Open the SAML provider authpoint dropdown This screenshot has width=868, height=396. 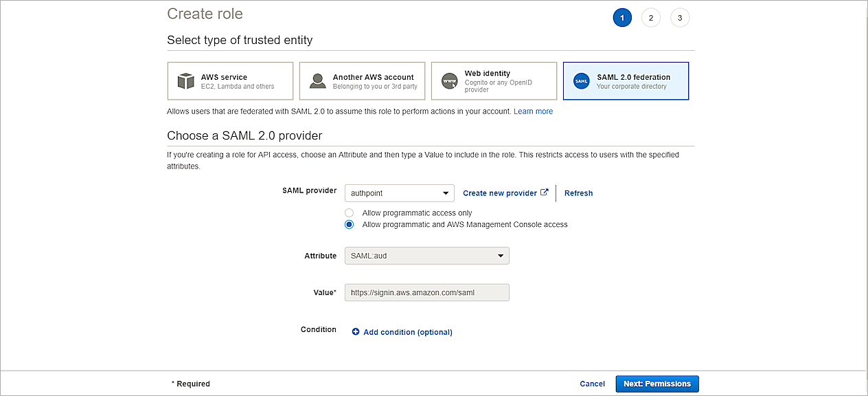[399, 193]
